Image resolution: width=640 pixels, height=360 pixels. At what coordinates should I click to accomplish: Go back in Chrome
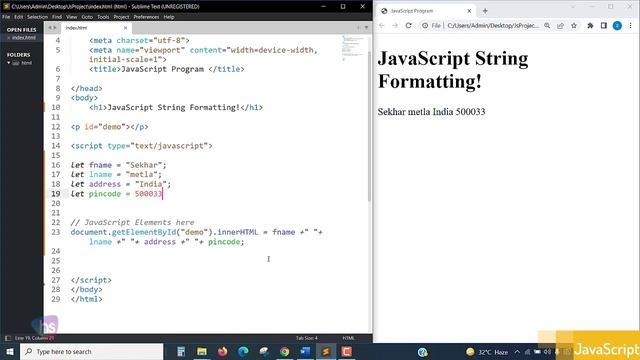382,25
